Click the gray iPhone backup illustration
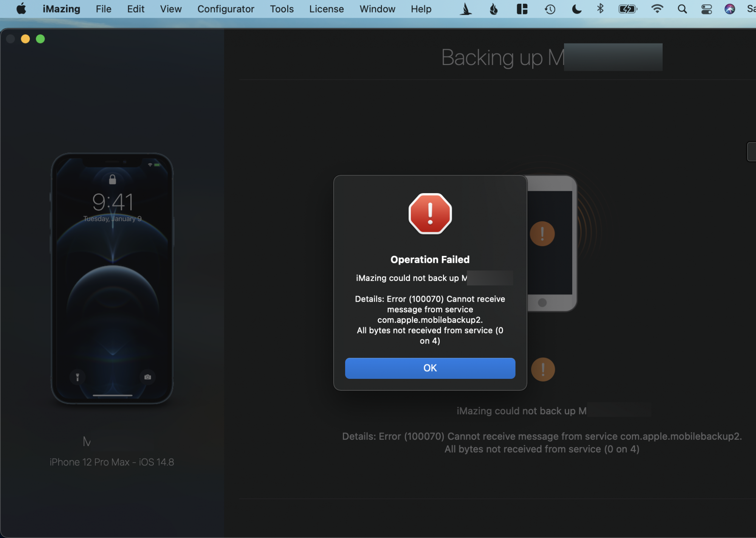The image size is (756, 538). (x=552, y=243)
